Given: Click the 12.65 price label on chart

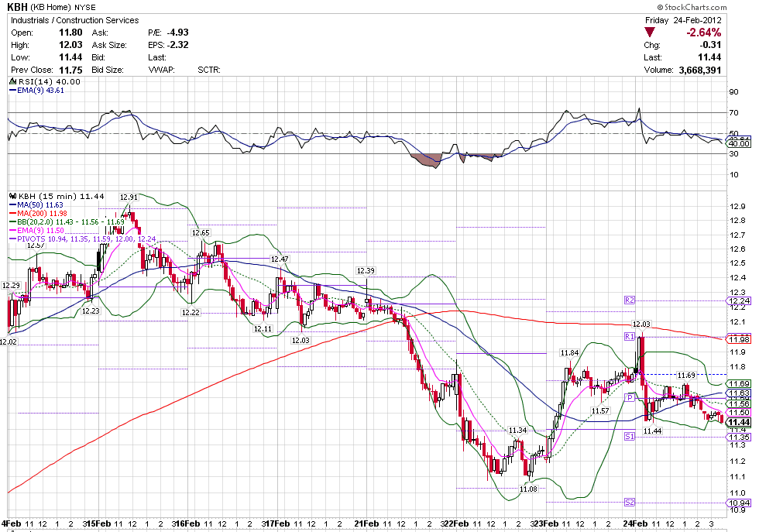Looking at the screenshot, I should 201,233.
